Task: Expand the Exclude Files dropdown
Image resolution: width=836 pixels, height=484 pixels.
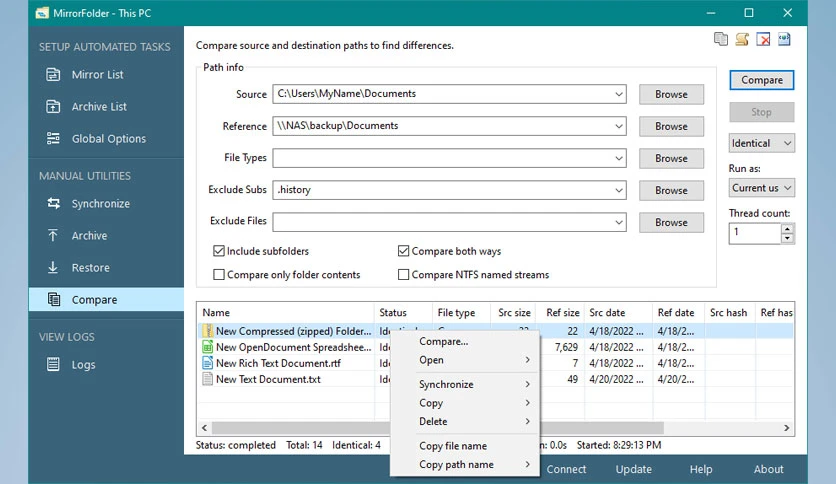Action: pos(618,222)
